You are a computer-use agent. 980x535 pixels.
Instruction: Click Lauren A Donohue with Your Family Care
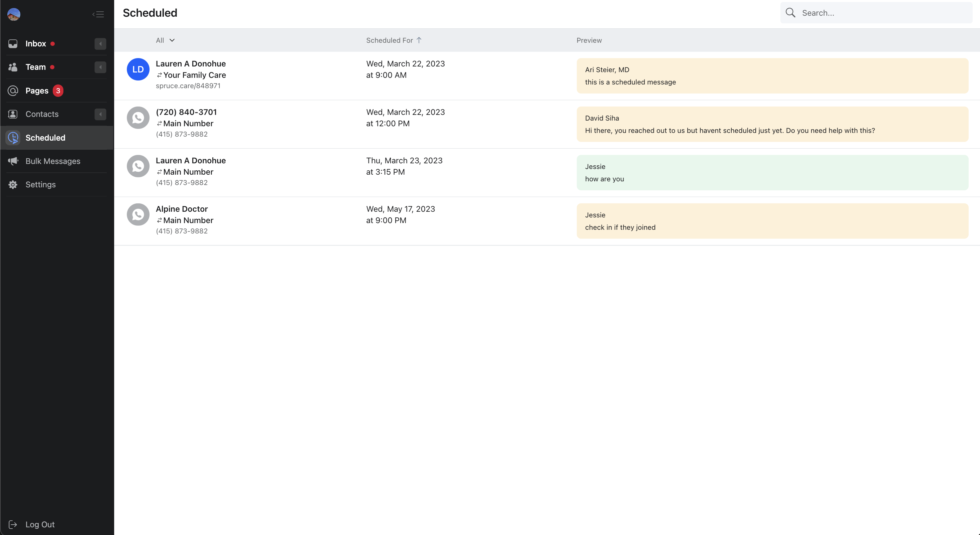tap(191, 63)
